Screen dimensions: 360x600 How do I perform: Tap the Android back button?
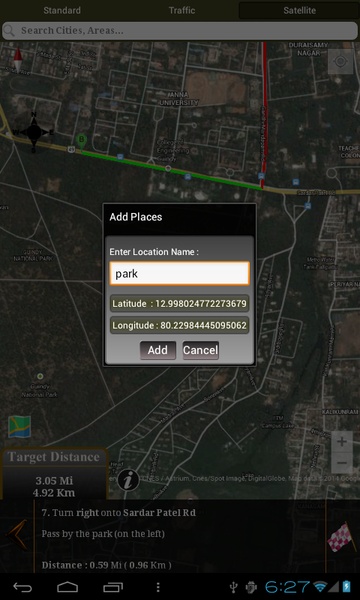click(23, 587)
